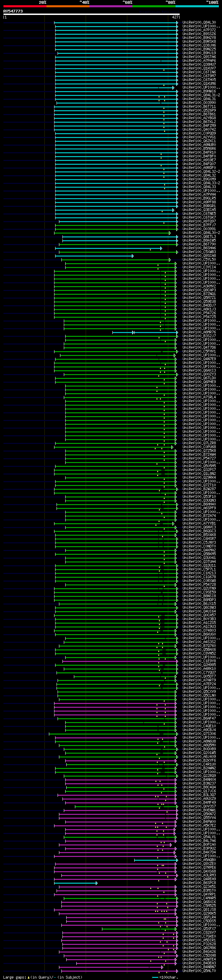
Task: Click the UniRef100_B6AF47 label
Action: coord(199,719)
